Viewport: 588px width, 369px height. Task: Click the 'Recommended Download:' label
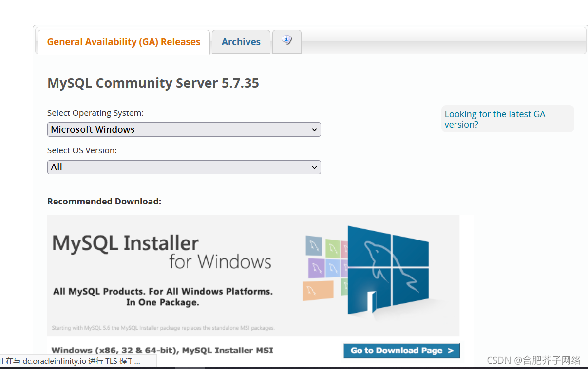(x=104, y=202)
